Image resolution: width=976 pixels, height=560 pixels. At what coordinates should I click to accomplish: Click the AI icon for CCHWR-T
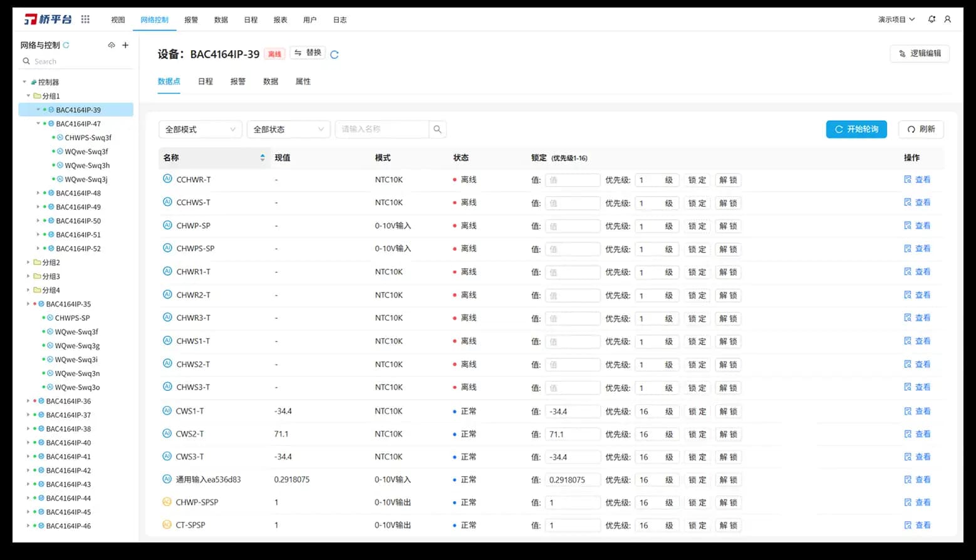(x=167, y=179)
